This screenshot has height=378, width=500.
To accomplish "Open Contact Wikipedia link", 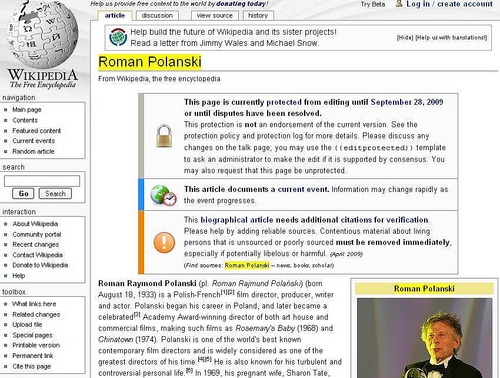I will click(38, 255).
